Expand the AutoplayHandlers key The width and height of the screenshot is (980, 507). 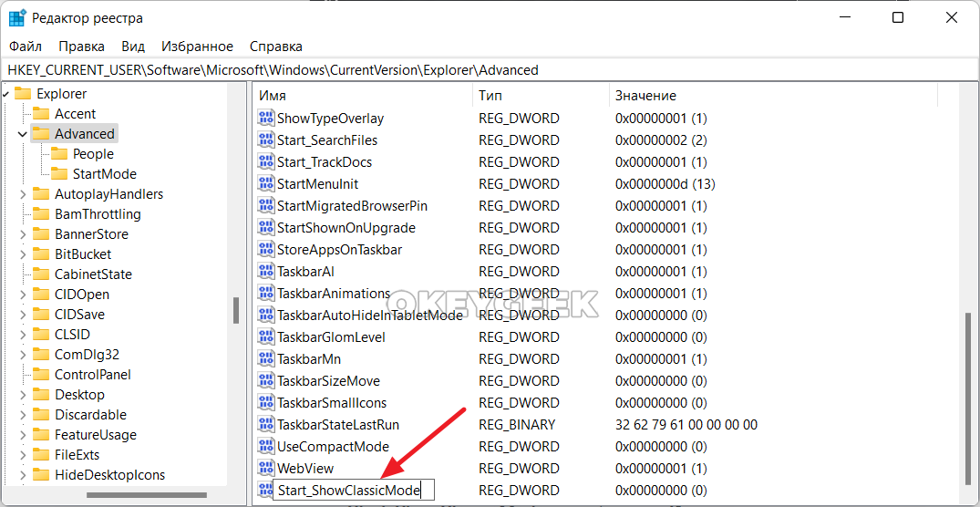[22, 194]
